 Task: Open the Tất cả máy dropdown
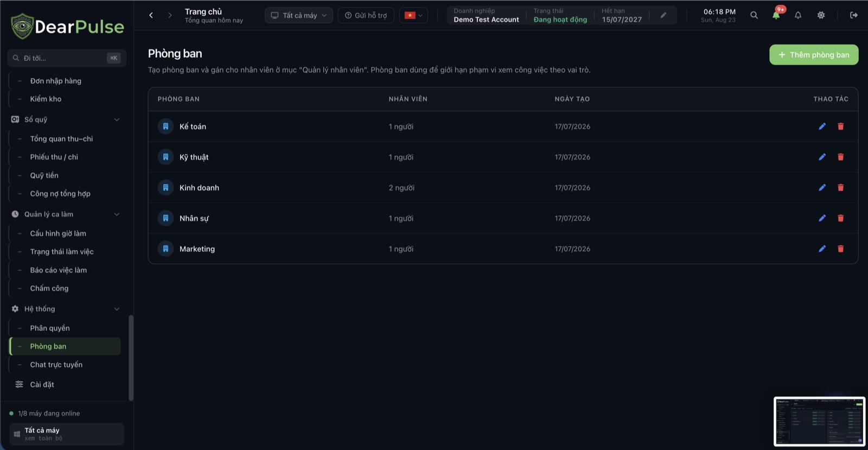(x=299, y=15)
